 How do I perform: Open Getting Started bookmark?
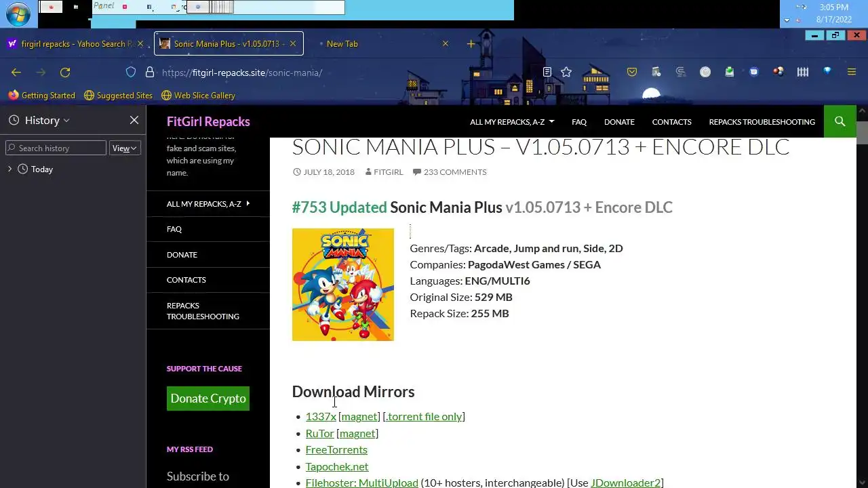coord(41,96)
